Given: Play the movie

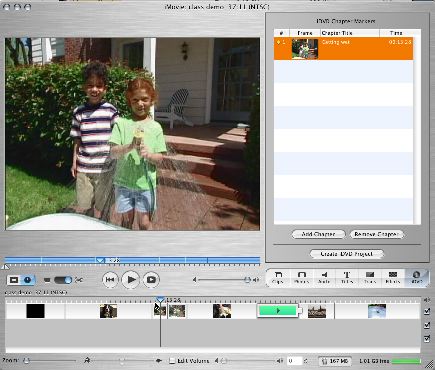Looking at the screenshot, I should 131,280.
